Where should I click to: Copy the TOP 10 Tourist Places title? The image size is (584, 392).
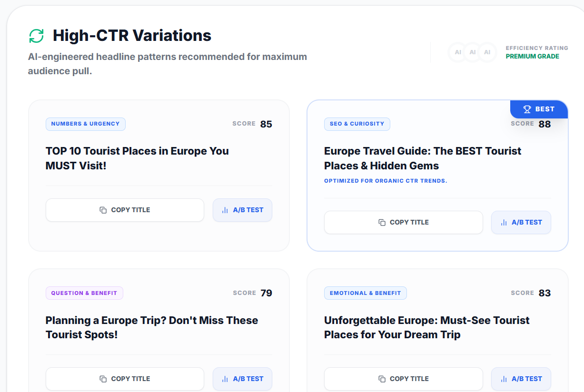point(125,210)
